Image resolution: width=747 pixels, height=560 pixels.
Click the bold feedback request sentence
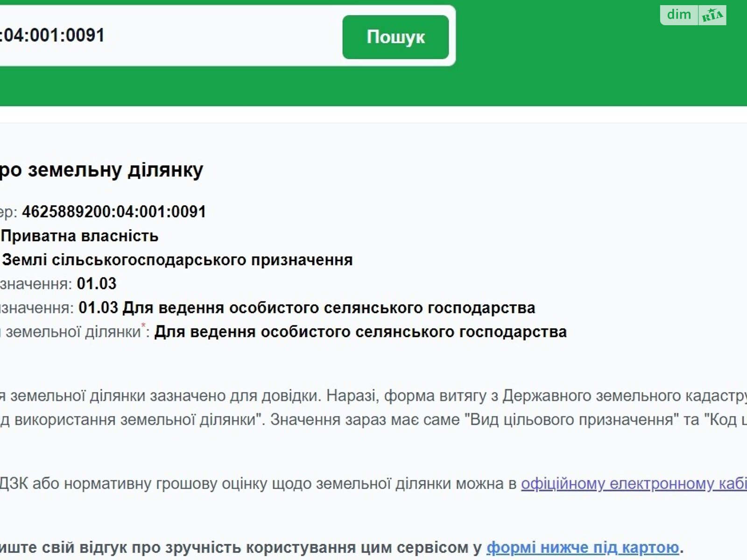342,547
